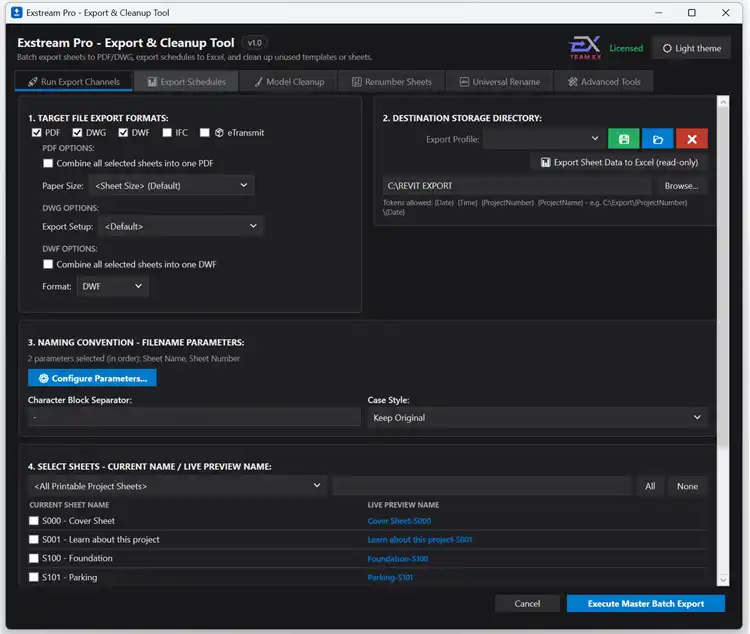Click the scrollbar up arrow

pyautogui.click(x=723, y=101)
